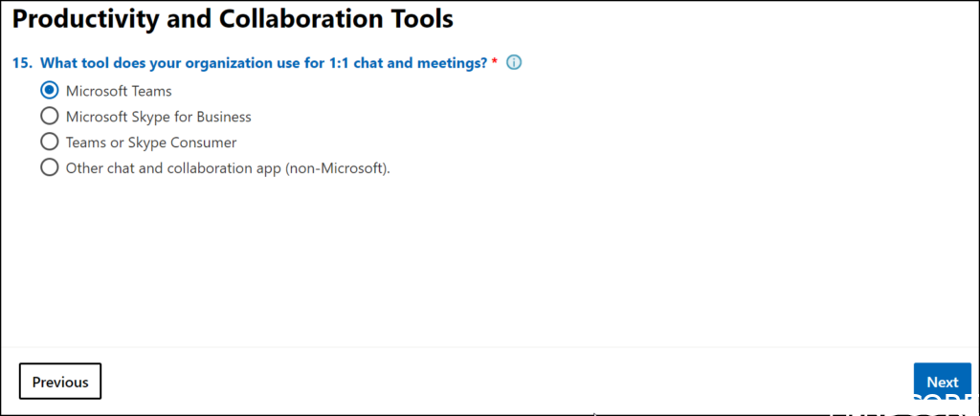
Task: Click the question number "15."
Action: pyautogui.click(x=23, y=63)
